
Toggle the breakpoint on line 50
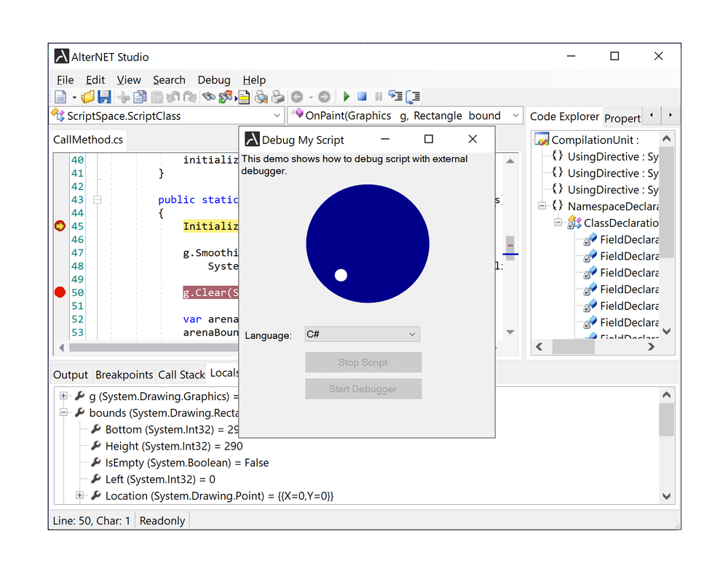tap(60, 292)
